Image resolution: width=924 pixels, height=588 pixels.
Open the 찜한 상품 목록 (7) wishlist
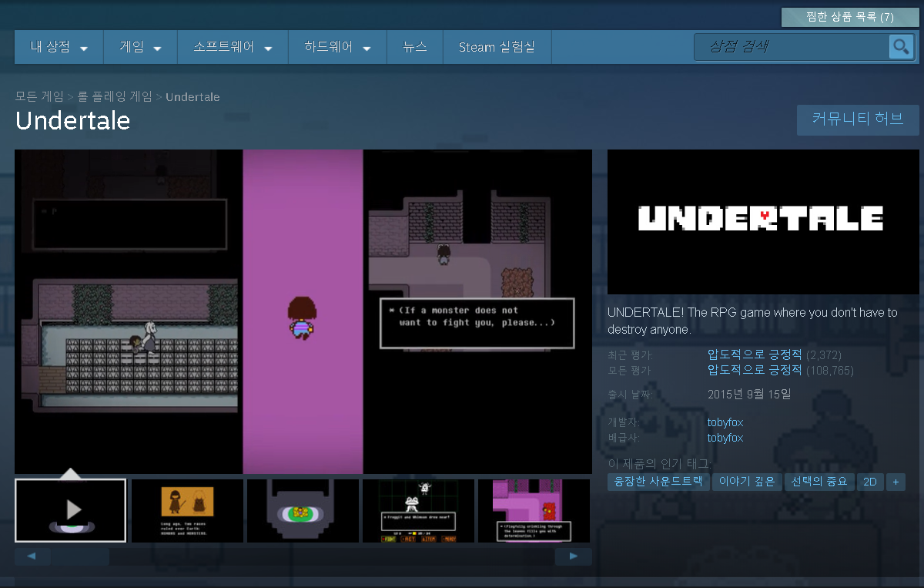[x=850, y=17]
